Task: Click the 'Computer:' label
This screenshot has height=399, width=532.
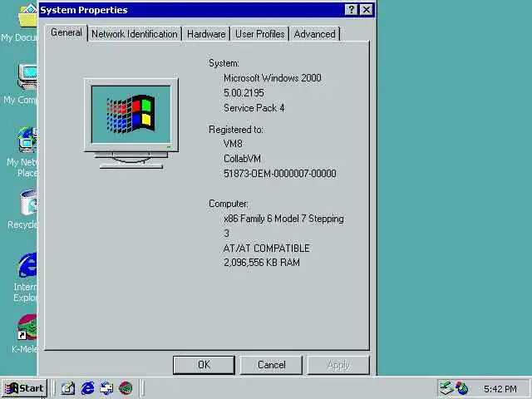Action: pyautogui.click(x=229, y=204)
